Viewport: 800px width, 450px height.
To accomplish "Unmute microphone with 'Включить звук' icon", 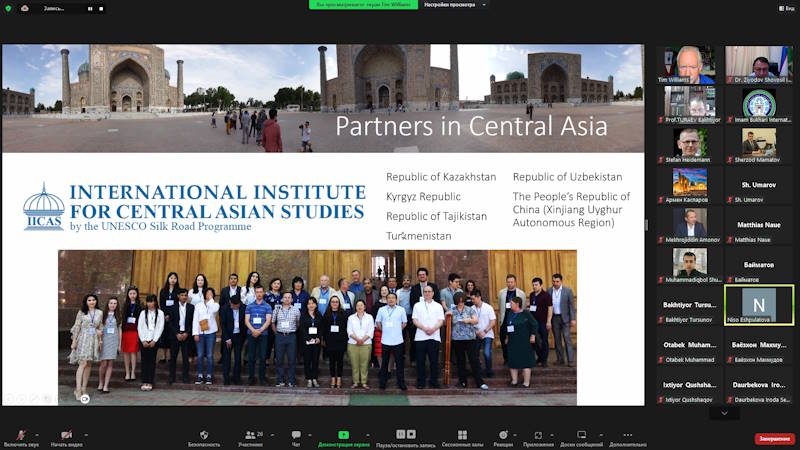I will click(21, 435).
